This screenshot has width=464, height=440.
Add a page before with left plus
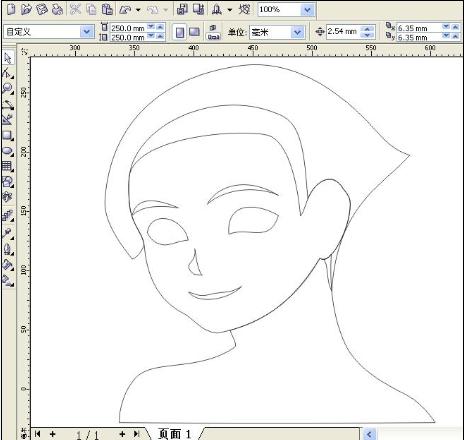coord(53,433)
